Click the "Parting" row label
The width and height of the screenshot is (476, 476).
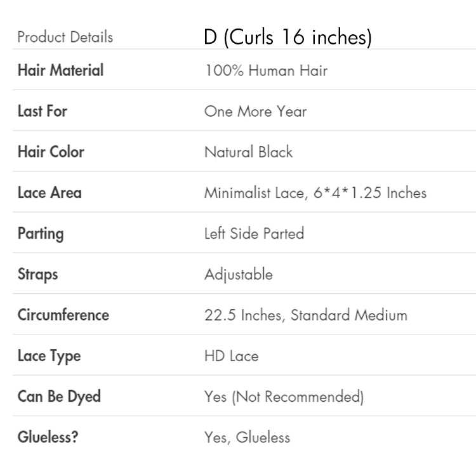41,234
